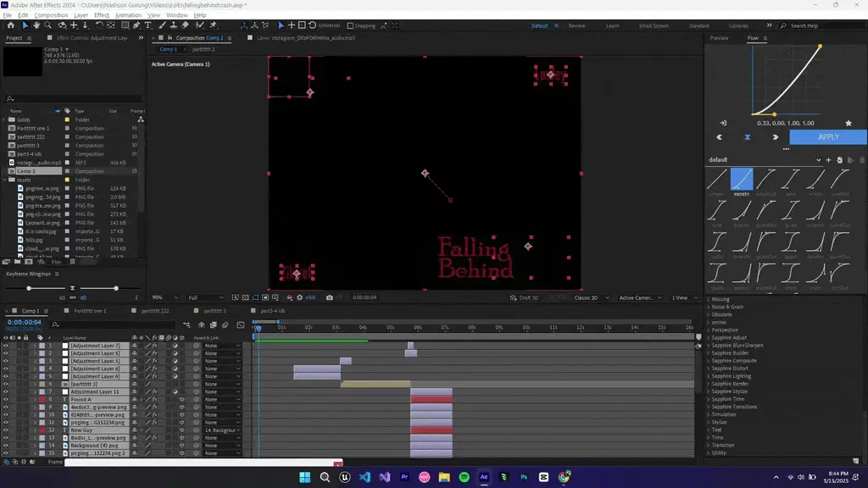868x488 pixels.
Task: Select the Small Screen workspace
Action: [x=654, y=25]
